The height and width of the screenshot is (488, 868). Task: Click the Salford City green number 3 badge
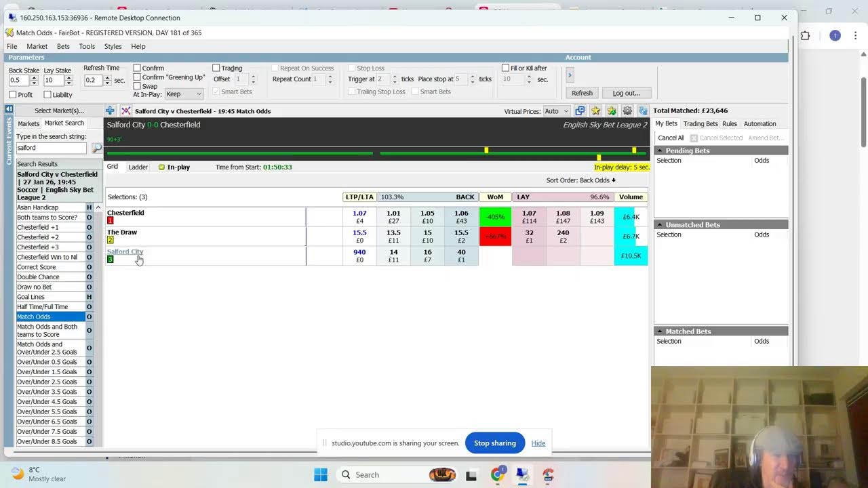[110, 259]
